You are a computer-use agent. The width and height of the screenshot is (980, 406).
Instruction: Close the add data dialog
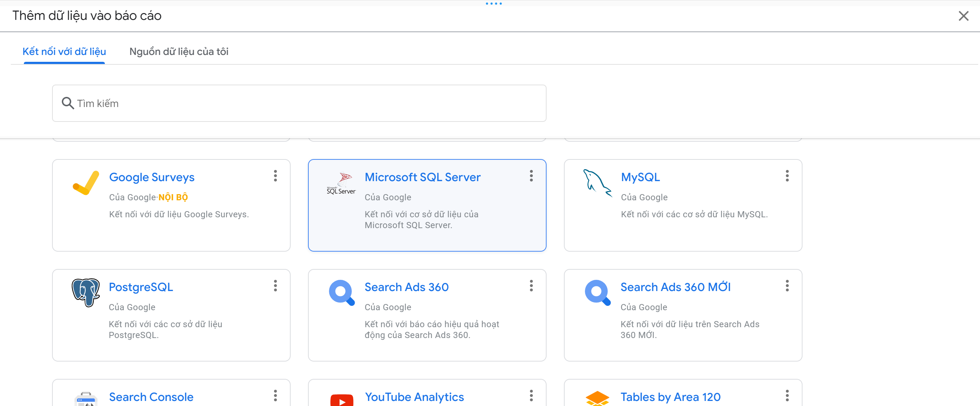click(x=963, y=16)
